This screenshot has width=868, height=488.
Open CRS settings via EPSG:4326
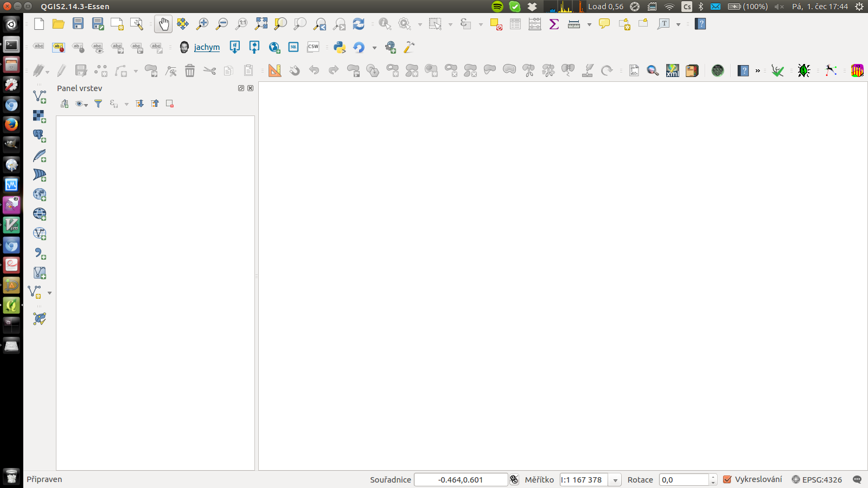coord(817,479)
